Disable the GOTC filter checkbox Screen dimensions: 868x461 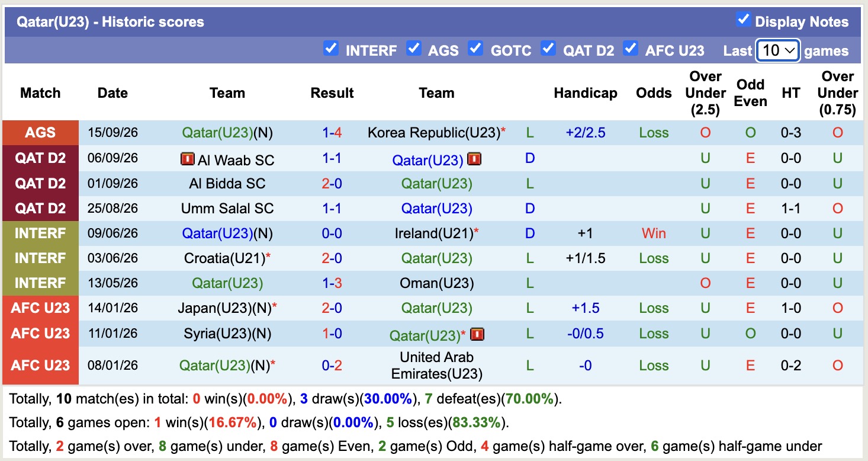pos(475,49)
